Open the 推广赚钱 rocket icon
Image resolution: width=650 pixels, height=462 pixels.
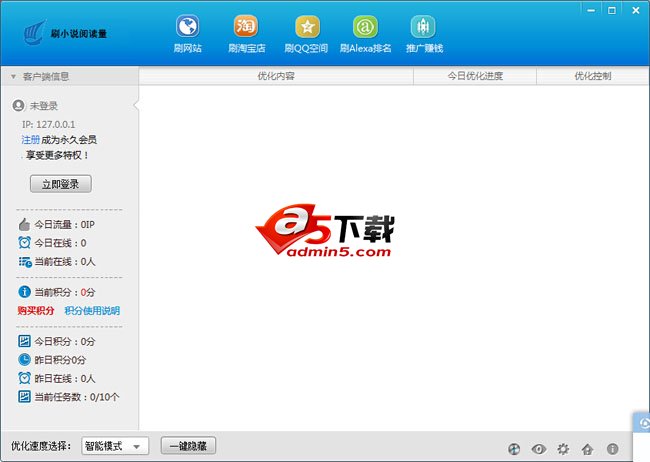[423, 27]
